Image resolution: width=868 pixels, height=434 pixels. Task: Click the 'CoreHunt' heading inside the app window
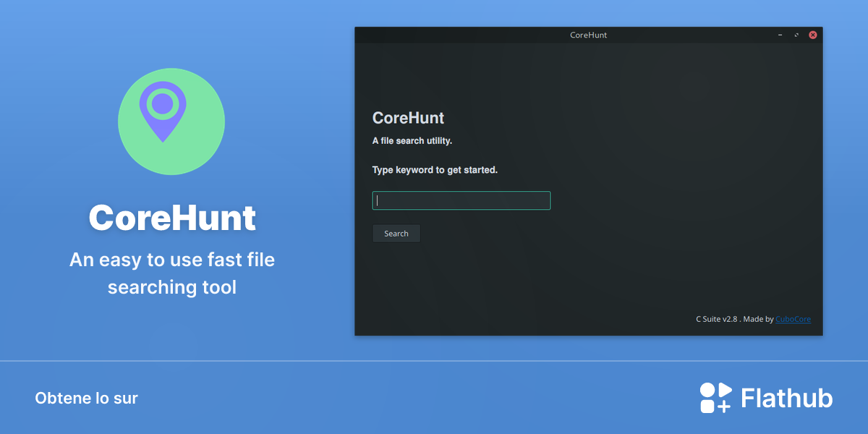click(408, 118)
